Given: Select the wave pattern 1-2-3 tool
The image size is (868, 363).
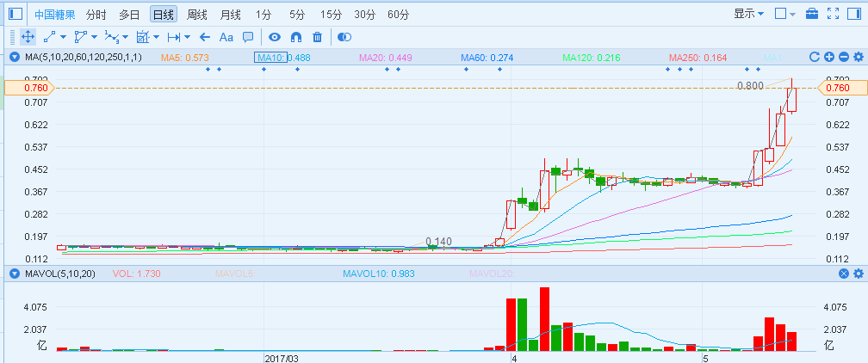Looking at the screenshot, I should (x=112, y=37).
